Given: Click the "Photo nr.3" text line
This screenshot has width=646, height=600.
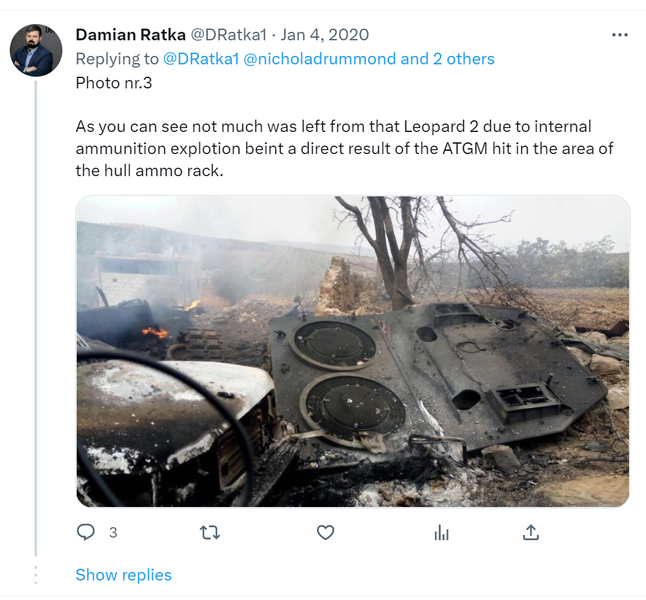Looking at the screenshot, I should 116,82.
